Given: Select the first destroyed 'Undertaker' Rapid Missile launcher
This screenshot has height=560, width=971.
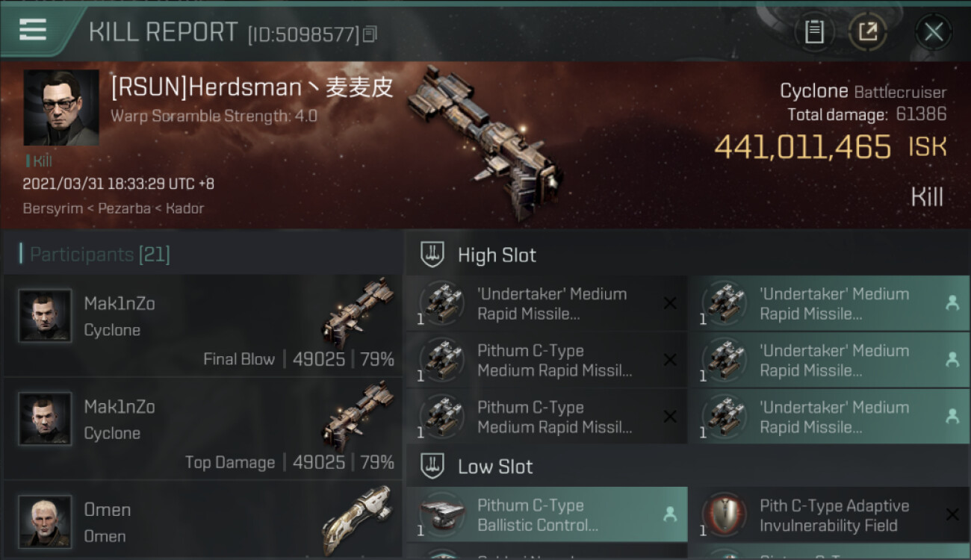Looking at the screenshot, I should pyautogui.click(x=547, y=303).
